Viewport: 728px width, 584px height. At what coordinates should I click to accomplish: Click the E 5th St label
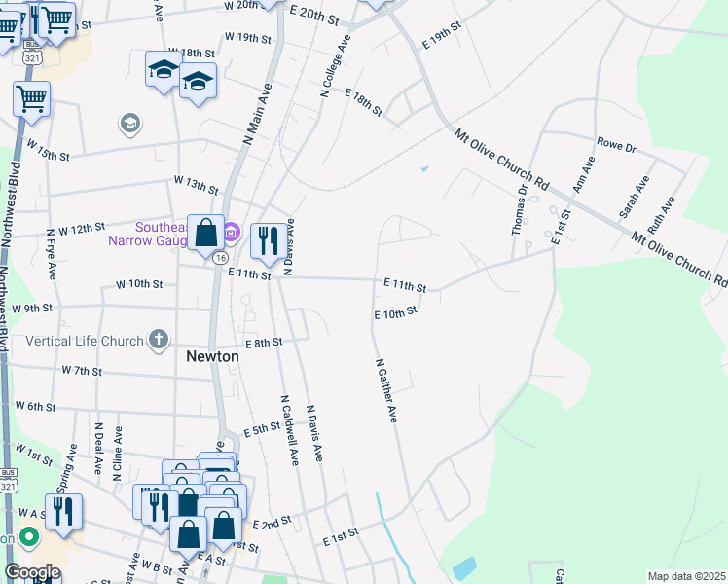(x=262, y=429)
